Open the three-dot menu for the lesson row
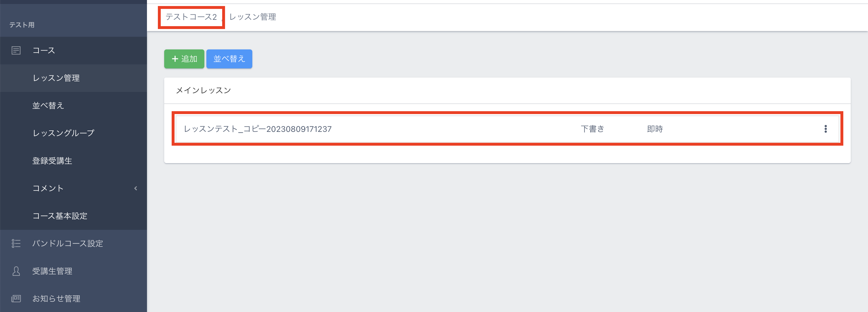868x312 pixels. click(825, 129)
